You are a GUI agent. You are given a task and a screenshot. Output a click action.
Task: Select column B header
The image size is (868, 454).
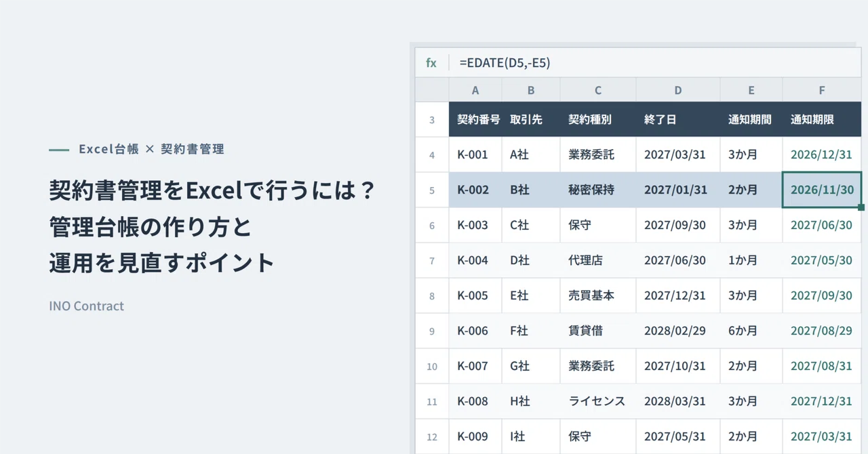point(531,90)
